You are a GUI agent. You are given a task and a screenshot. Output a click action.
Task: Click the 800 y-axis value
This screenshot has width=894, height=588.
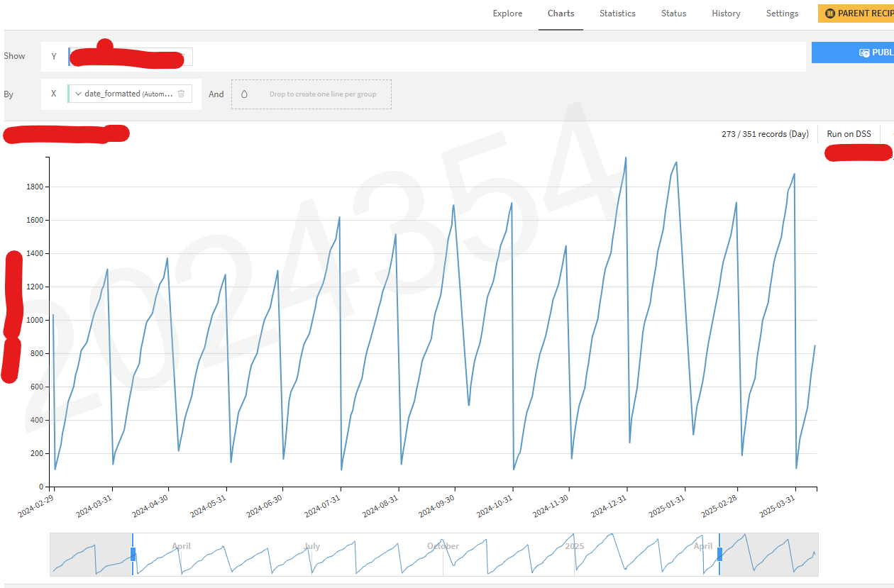pyautogui.click(x=38, y=354)
